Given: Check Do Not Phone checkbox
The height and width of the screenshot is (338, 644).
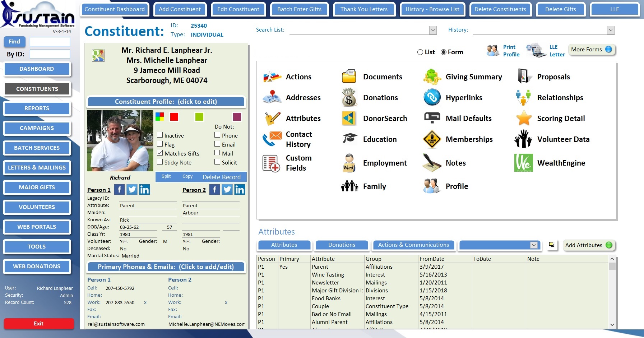Looking at the screenshot, I should 217,135.
